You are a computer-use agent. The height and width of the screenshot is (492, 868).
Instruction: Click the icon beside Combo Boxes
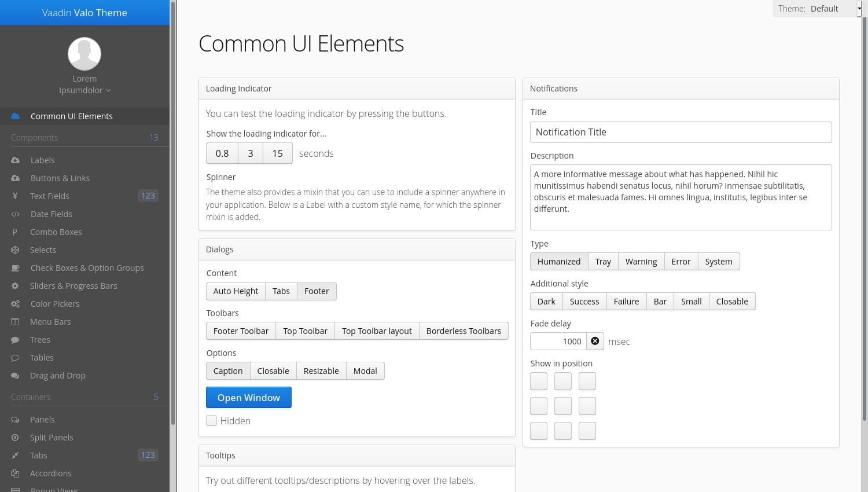click(15, 232)
